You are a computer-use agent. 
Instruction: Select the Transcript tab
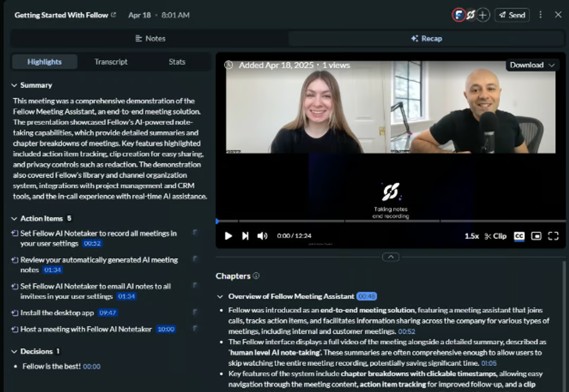point(111,62)
